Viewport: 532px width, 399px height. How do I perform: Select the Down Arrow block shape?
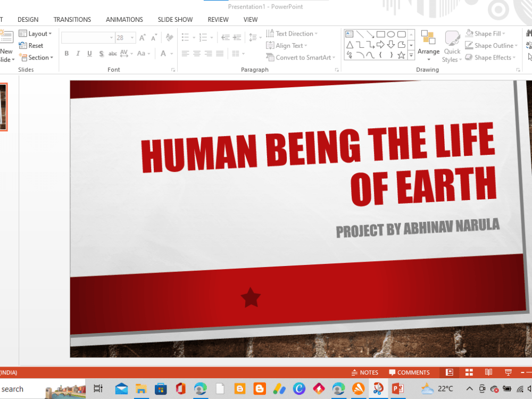(x=391, y=45)
